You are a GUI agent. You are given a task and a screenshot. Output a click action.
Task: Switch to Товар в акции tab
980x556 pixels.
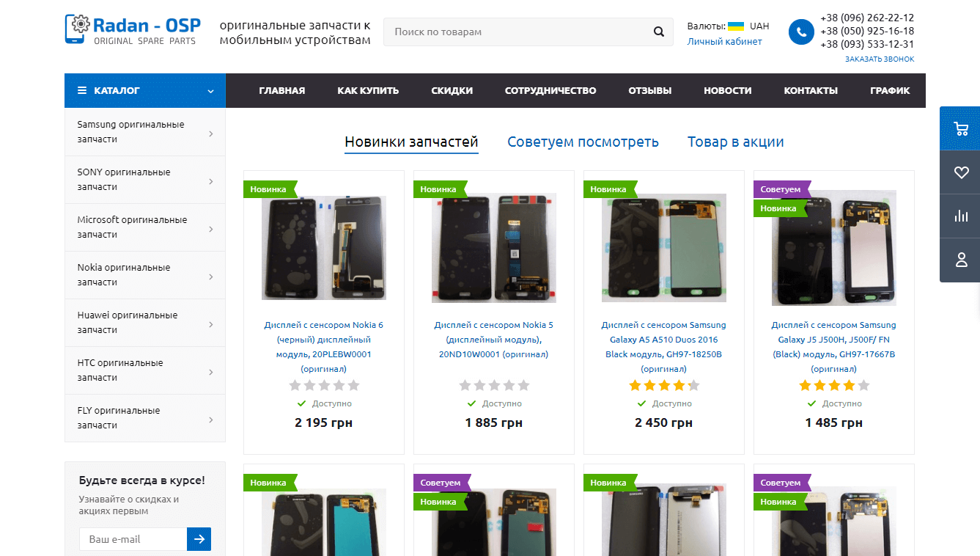point(735,142)
